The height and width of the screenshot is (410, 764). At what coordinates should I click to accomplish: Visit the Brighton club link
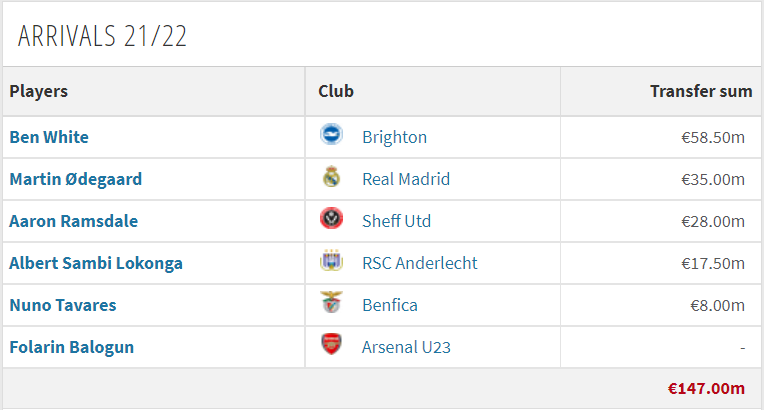point(395,137)
